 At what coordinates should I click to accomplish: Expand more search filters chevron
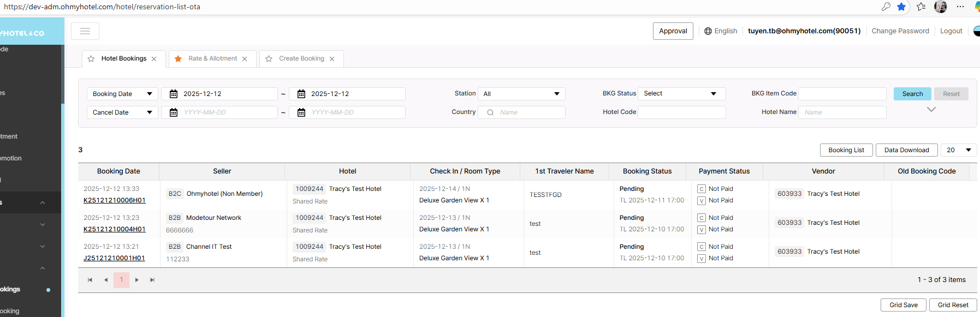(x=931, y=110)
